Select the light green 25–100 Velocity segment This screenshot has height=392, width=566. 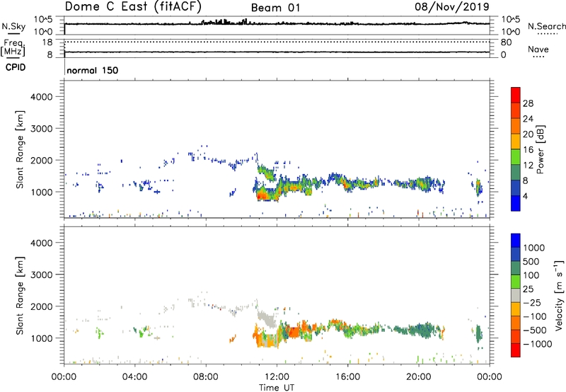point(516,282)
